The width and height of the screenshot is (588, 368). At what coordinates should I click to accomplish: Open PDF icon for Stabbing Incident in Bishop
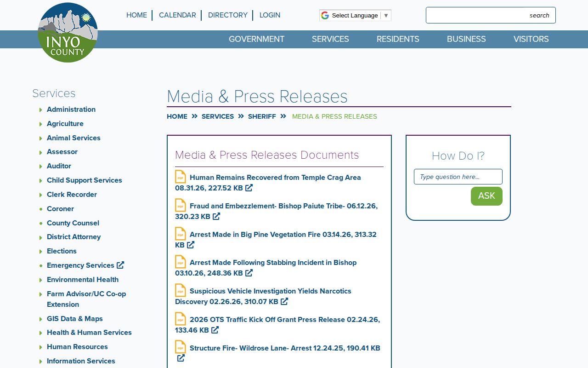181,262
